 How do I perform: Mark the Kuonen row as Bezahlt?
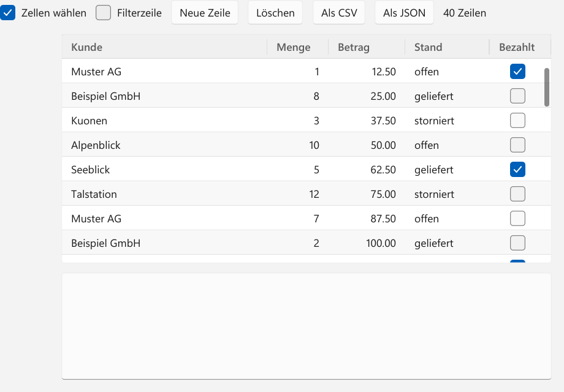pos(517,121)
